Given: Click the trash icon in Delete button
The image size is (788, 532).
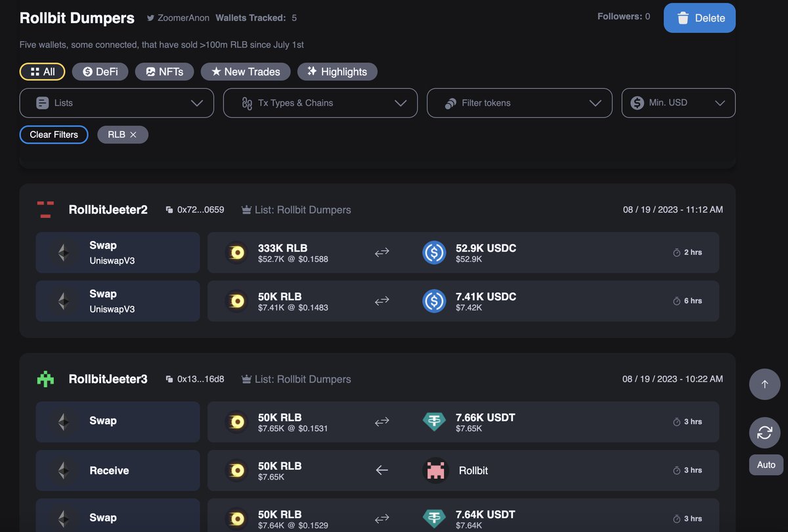Looking at the screenshot, I should coord(683,18).
